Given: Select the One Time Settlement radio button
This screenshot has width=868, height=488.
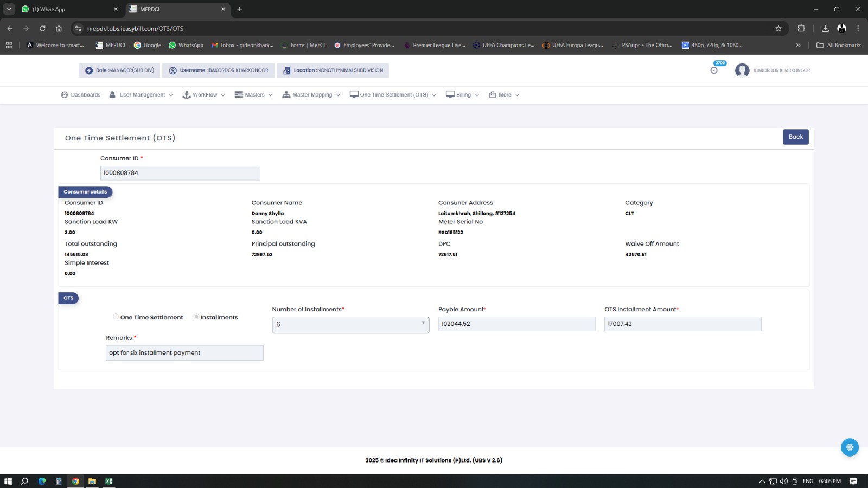Looking at the screenshot, I should (116, 317).
